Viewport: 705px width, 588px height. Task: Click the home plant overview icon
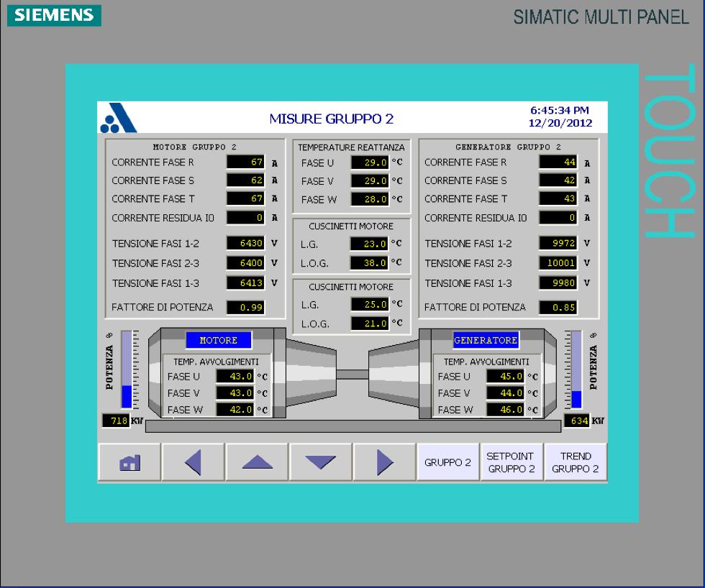pyautogui.click(x=128, y=463)
